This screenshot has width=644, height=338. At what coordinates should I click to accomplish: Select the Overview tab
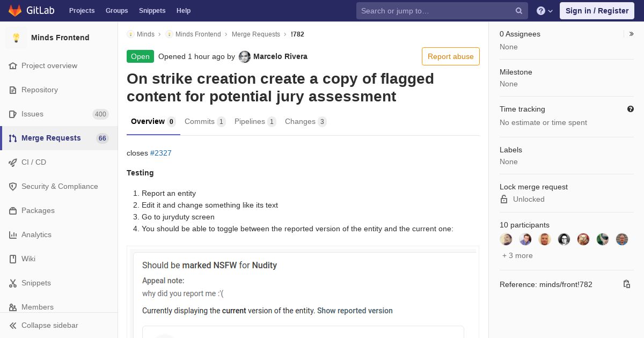tap(153, 121)
